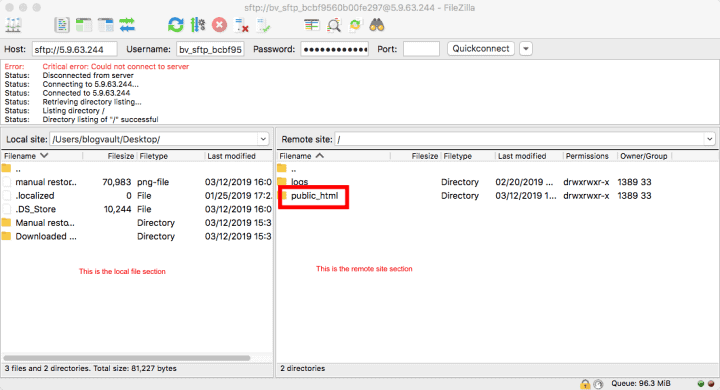Click green activity indicator light
720x390 pixels.
click(701, 384)
